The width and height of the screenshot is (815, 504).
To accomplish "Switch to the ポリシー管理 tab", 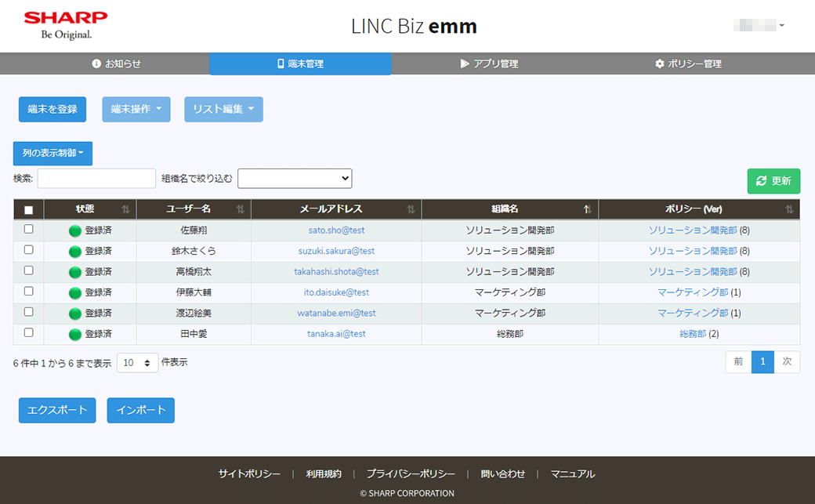I will [688, 63].
